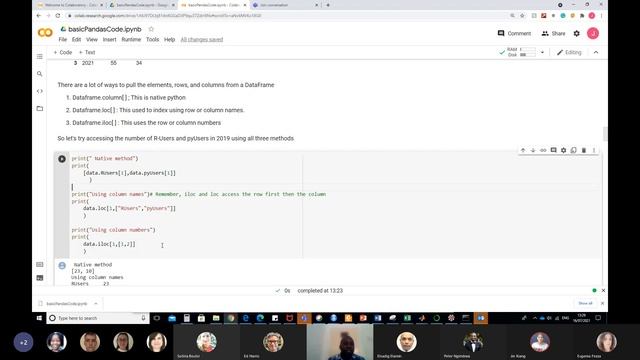
Task: Select the speaking participant's video thumbnail
Action: 340,342
